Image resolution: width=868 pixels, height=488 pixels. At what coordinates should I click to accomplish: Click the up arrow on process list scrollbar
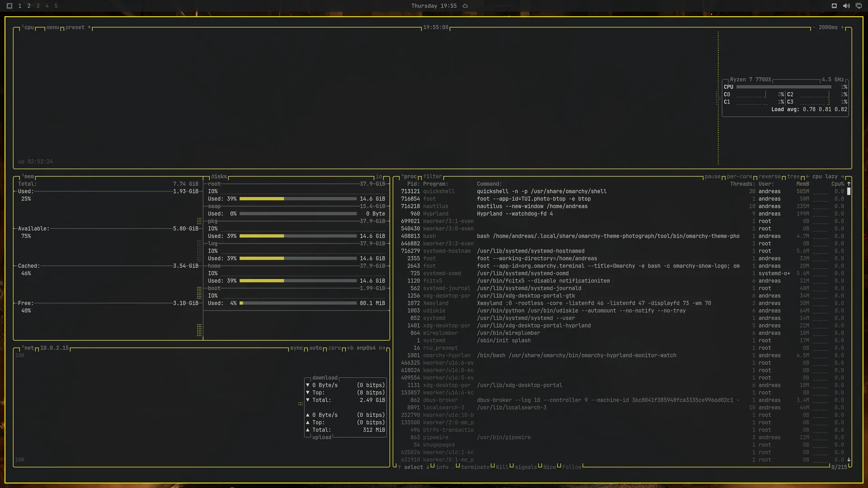point(849,184)
